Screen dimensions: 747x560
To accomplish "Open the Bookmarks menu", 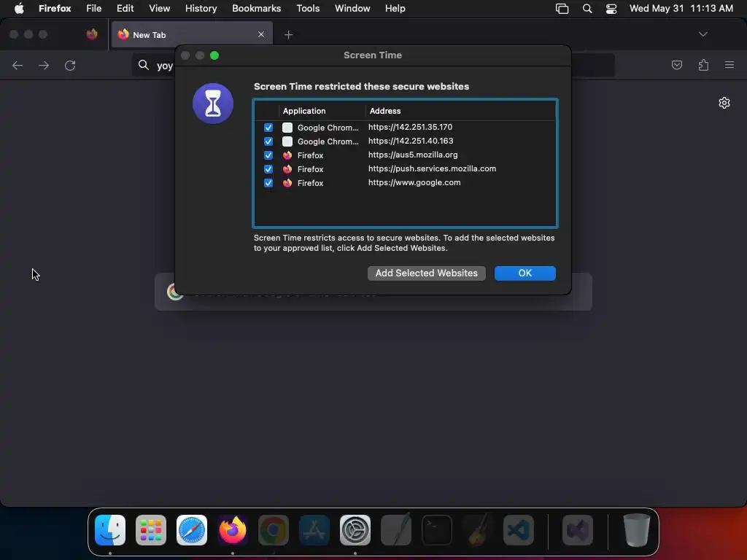I will pos(256,9).
